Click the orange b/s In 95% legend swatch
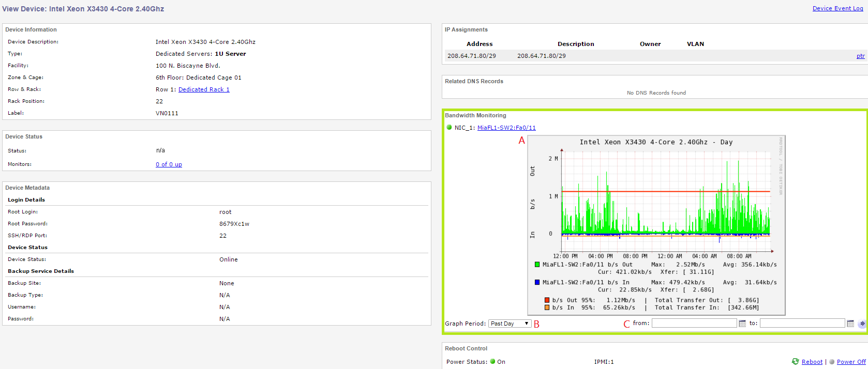Screen dimensions: 868x369 547,308
